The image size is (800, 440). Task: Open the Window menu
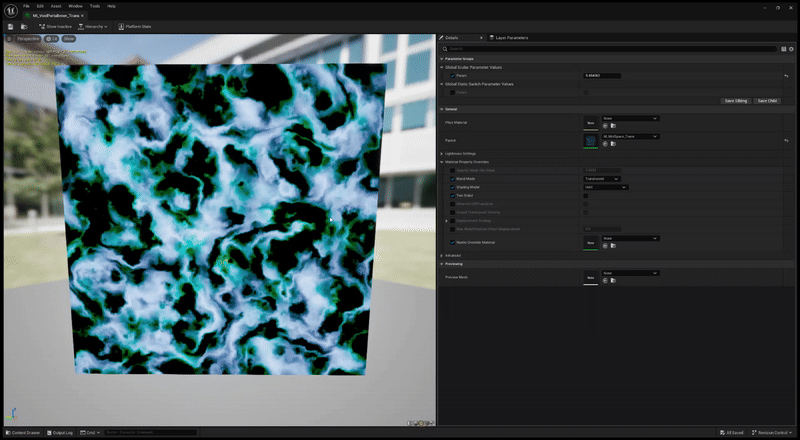point(76,6)
